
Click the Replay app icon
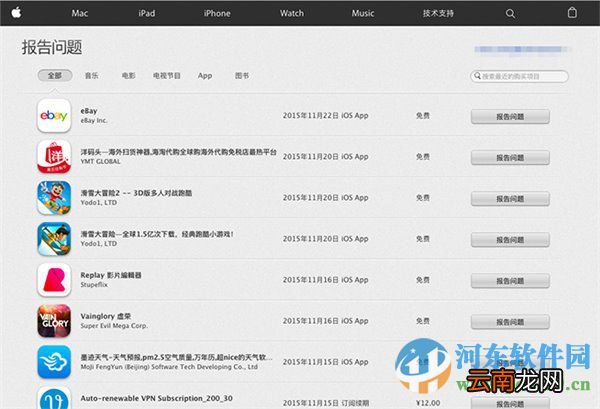point(54,280)
